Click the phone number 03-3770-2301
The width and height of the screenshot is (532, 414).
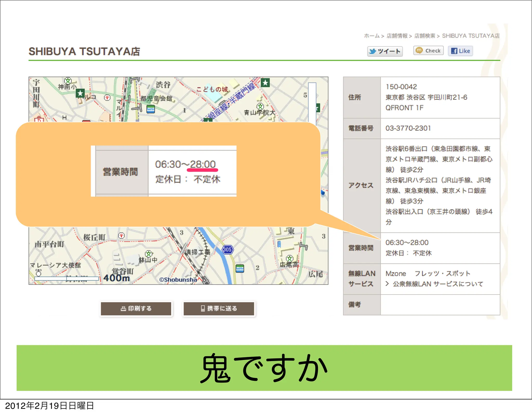tap(408, 128)
